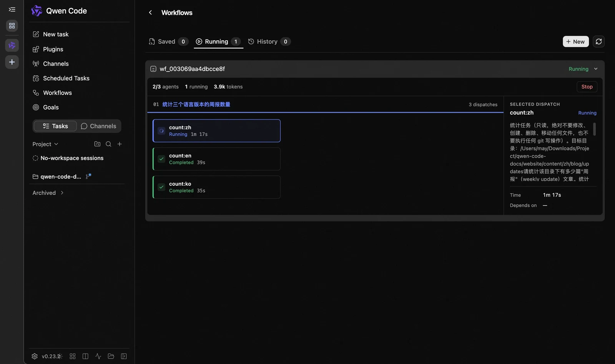
Task: Stop the running workflow
Action: [587, 87]
